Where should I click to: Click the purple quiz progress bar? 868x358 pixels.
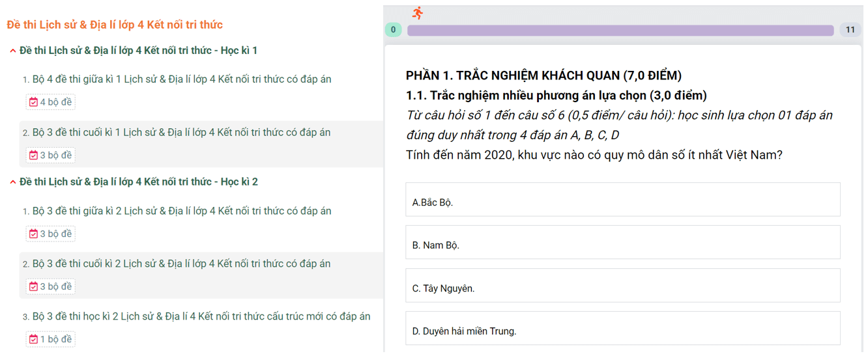[x=620, y=31]
